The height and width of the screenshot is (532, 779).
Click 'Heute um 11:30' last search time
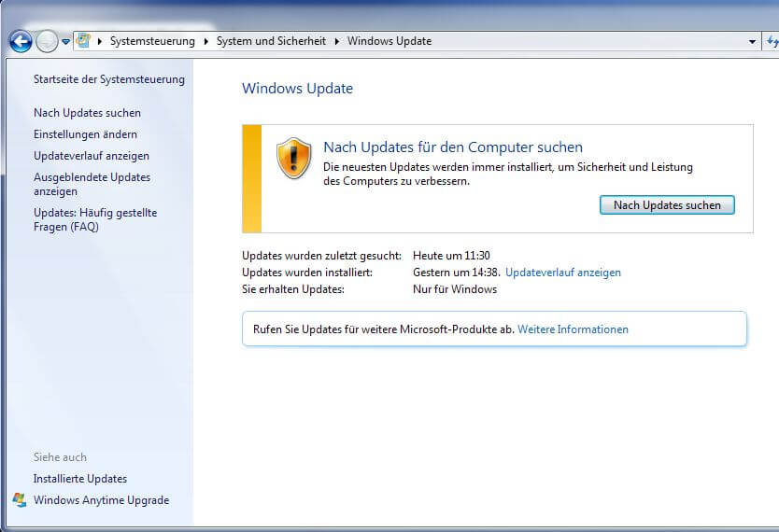[x=451, y=256]
